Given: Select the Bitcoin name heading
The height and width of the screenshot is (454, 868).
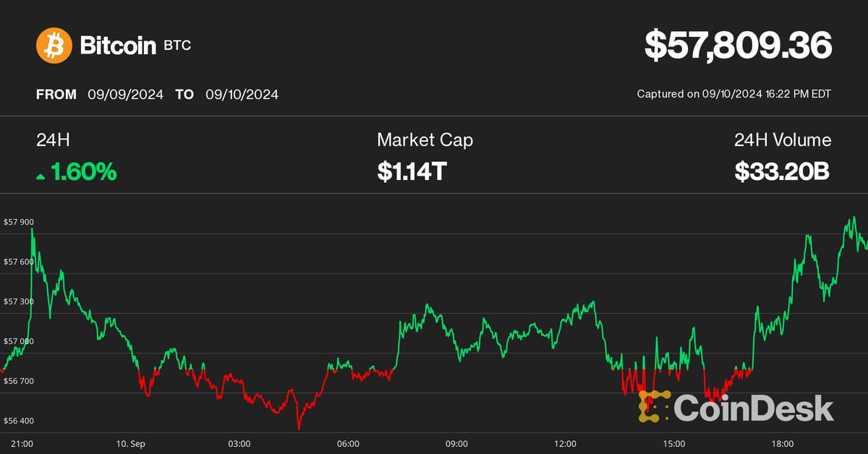Looking at the screenshot, I should pyautogui.click(x=118, y=46).
